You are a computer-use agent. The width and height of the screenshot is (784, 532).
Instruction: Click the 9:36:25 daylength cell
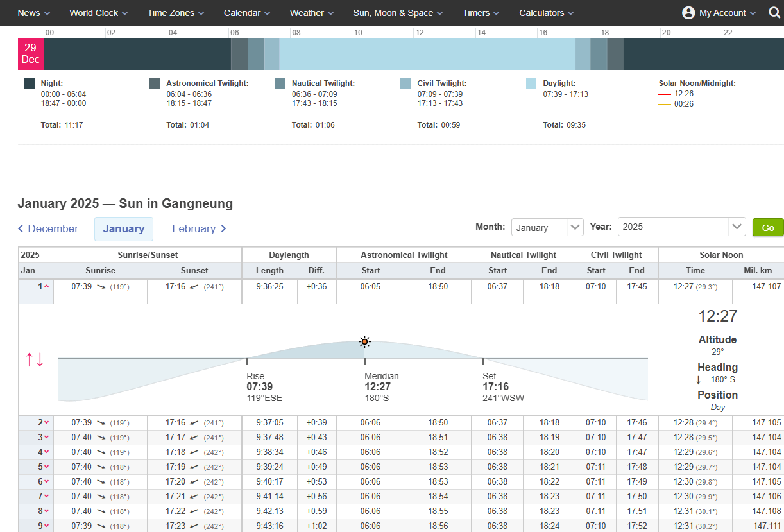(269, 287)
